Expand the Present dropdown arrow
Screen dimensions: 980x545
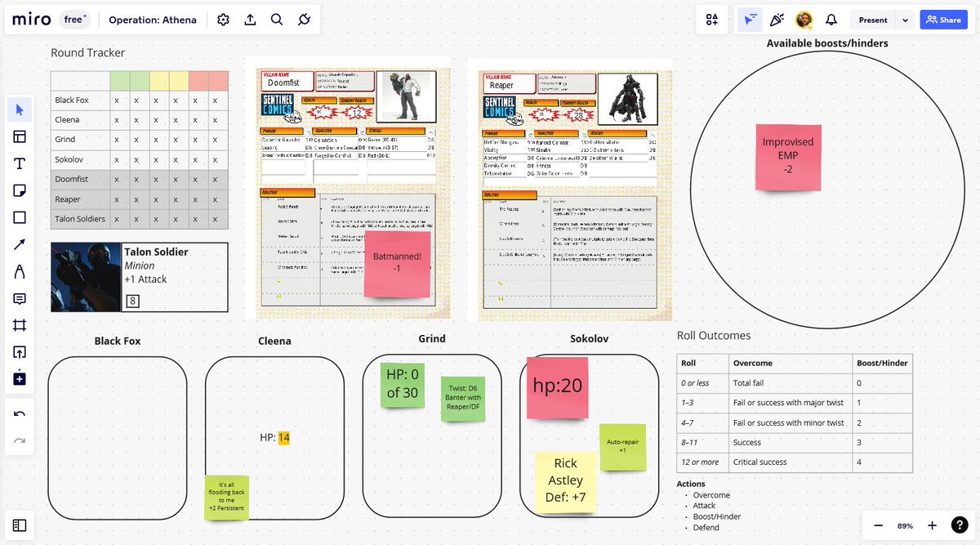point(905,20)
